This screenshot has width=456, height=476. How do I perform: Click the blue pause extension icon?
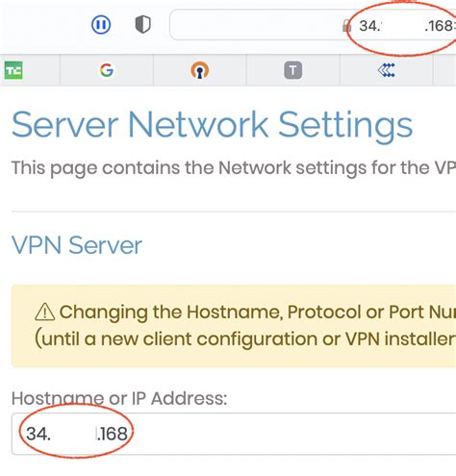point(101,25)
